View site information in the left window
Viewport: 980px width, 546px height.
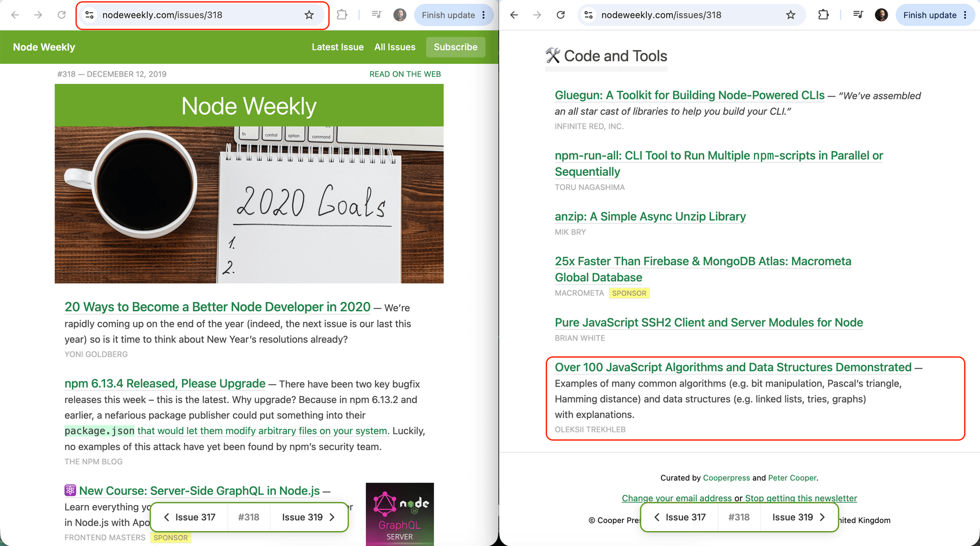point(89,15)
